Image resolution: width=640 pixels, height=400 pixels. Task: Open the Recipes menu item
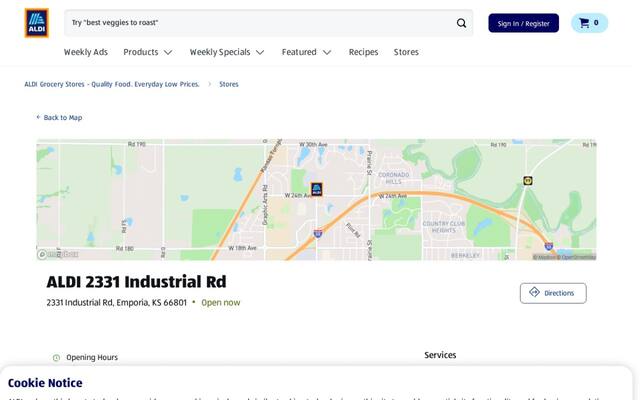click(x=363, y=52)
